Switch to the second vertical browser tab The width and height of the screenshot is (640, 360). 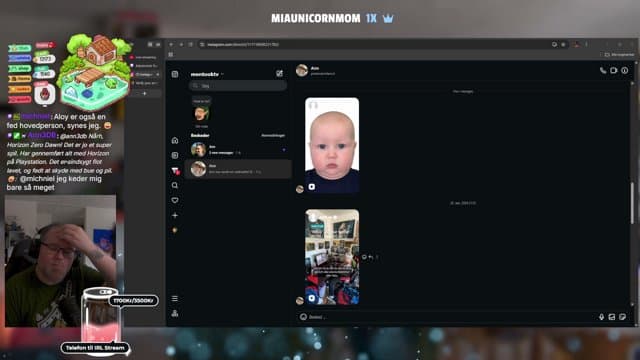(145, 66)
